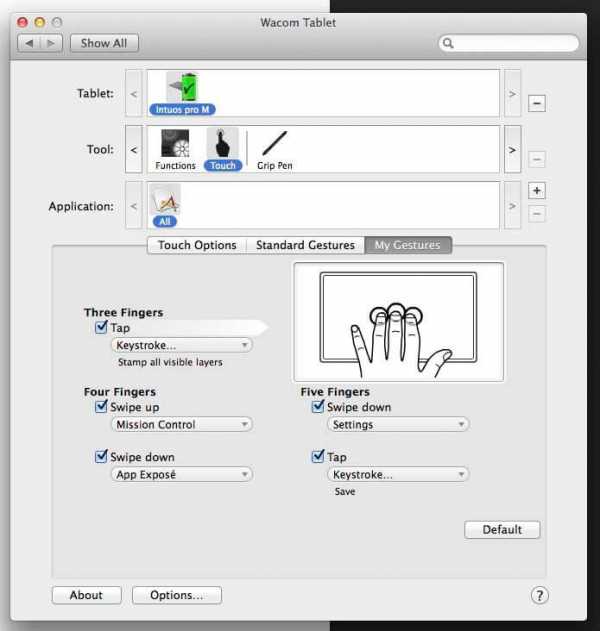Select the Grip Pen tool icon
Viewport: 600px width, 631px height.
coord(274,150)
